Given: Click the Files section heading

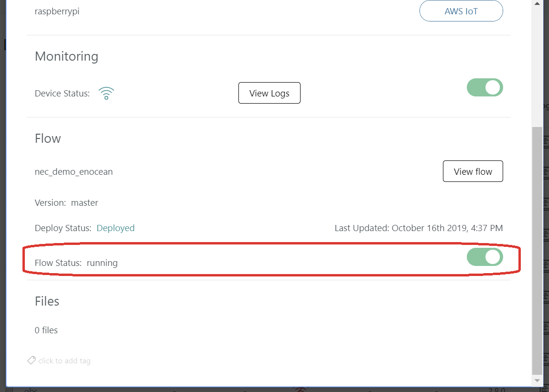Looking at the screenshot, I should click(x=47, y=301).
